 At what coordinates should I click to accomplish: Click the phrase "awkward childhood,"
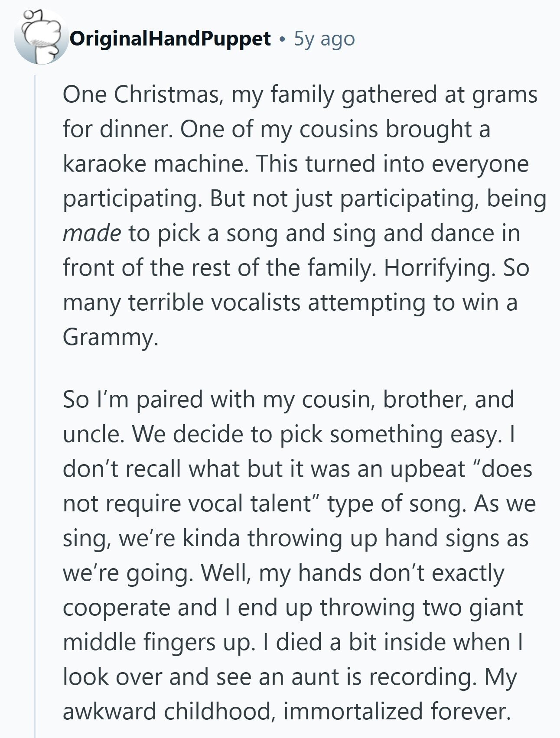169,712
